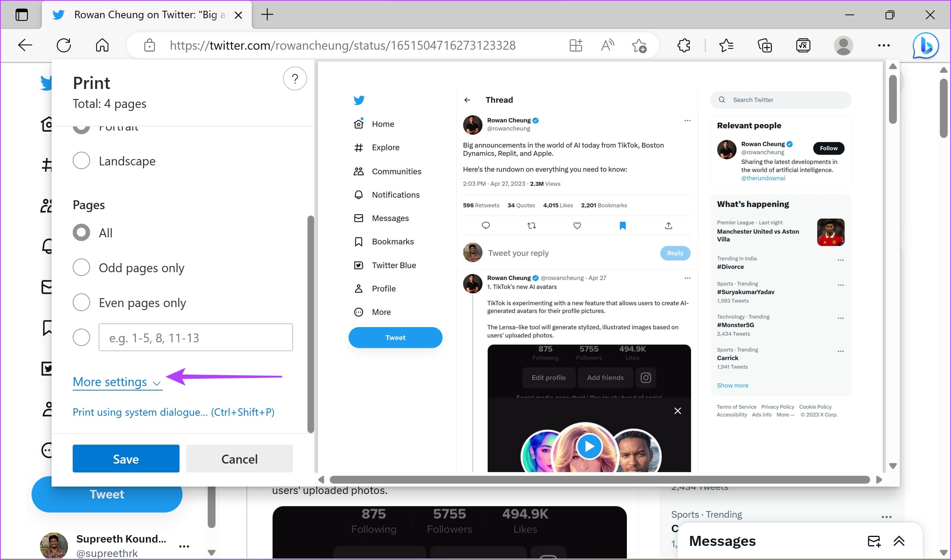The image size is (951, 560).
Task: Click the Save button
Action: click(126, 458)
